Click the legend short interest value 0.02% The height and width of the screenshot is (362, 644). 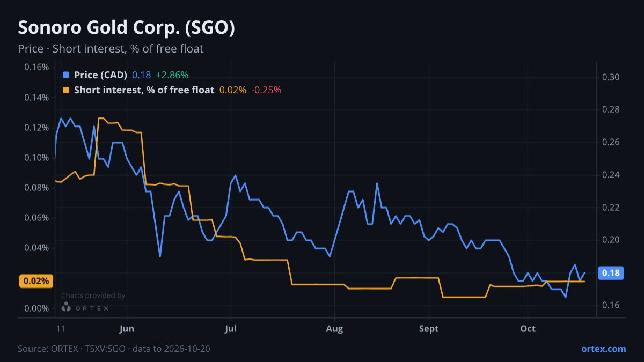233,90
